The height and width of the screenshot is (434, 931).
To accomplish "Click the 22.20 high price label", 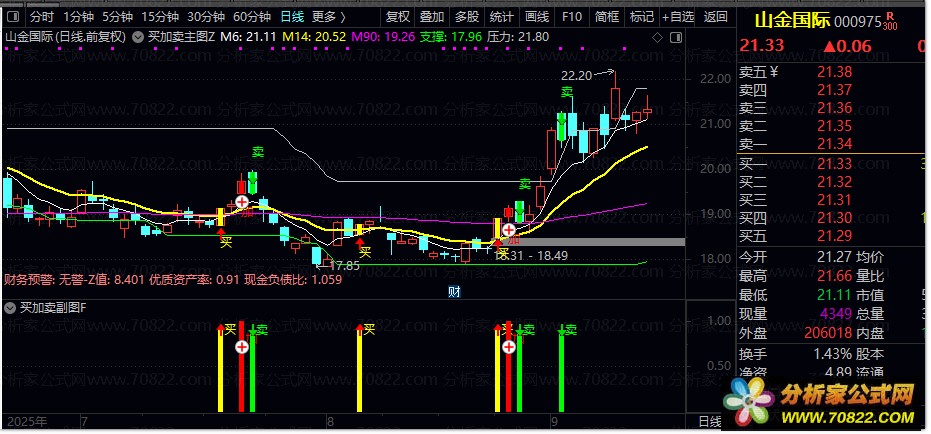I will click(x=577, y=75).
